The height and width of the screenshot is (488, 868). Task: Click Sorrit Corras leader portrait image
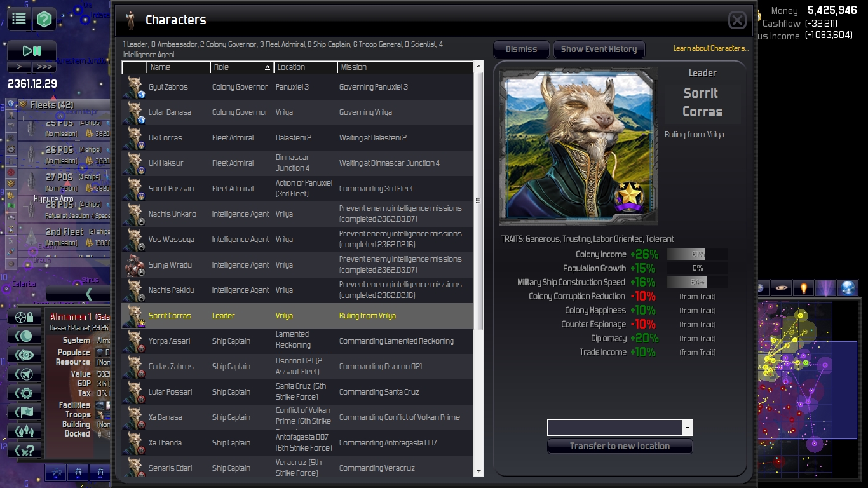(x=578, y=146)
